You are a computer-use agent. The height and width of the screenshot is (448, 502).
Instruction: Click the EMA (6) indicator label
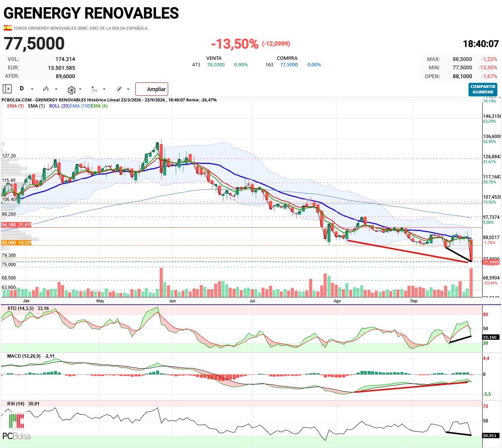tap(99, 106)
